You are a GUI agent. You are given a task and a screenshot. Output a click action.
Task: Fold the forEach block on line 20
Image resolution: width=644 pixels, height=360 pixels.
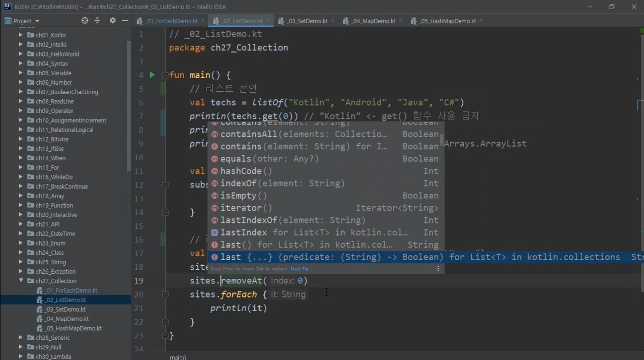165,295
